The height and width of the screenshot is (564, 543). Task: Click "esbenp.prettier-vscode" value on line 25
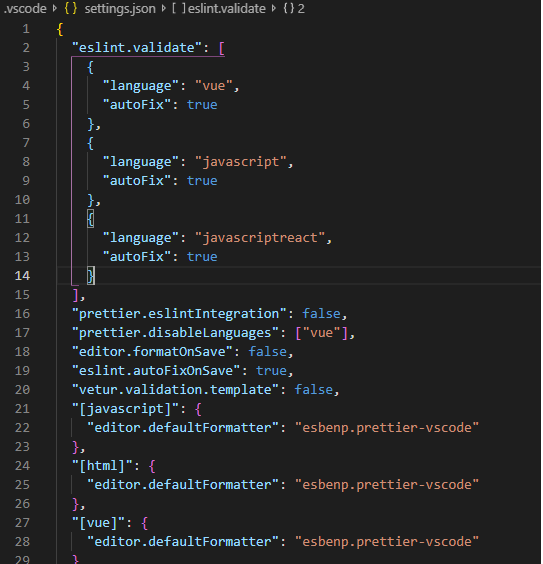pos(387,485)
